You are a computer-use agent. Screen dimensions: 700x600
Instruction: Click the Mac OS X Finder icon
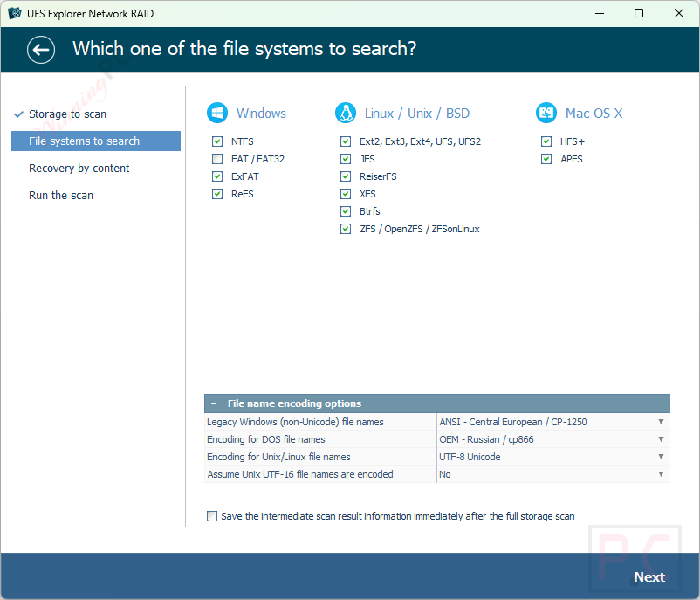(546, 113)
